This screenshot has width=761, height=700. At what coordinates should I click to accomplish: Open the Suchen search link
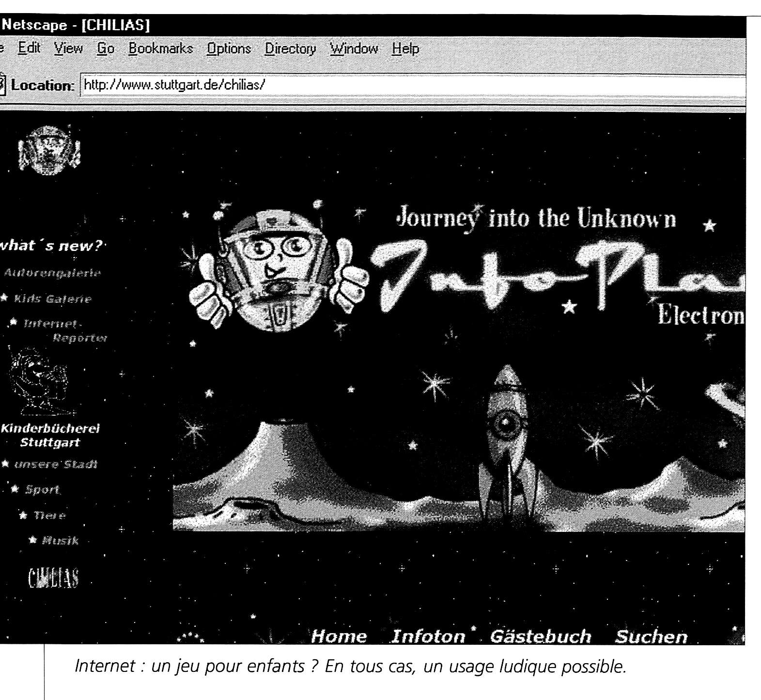(x=652, y=636)
